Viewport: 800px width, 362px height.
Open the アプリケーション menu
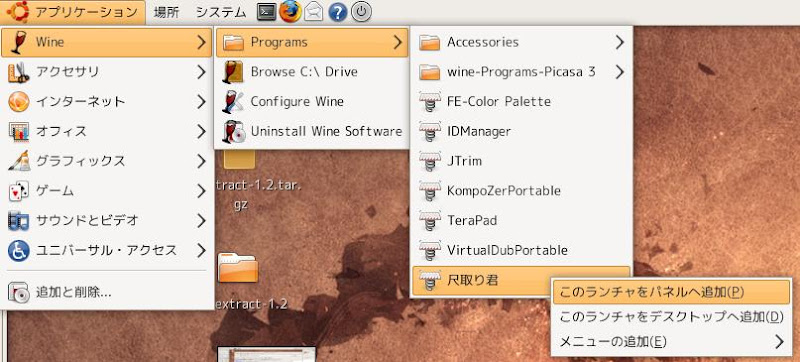[x=72, y=12]
